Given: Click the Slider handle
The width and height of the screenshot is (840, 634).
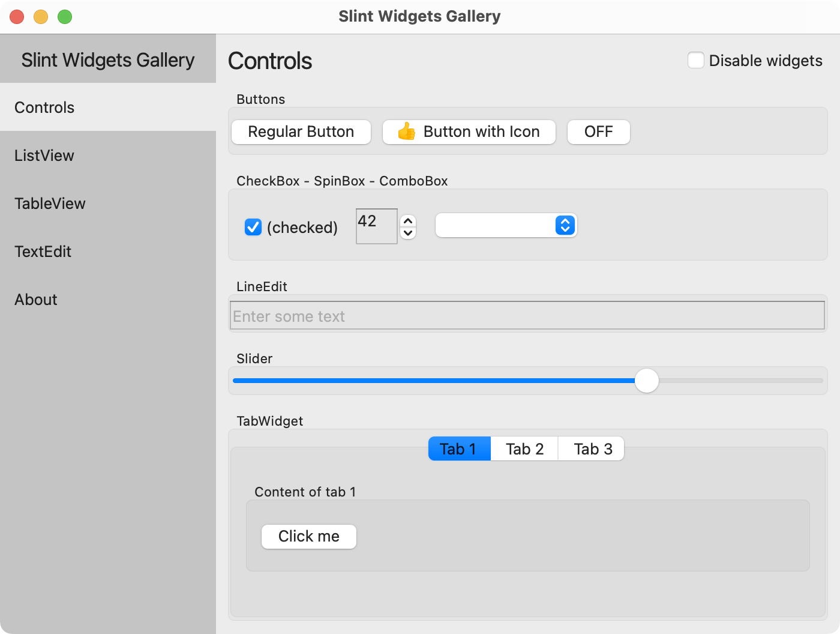Looking at the screenshot, I should (647, 381).
